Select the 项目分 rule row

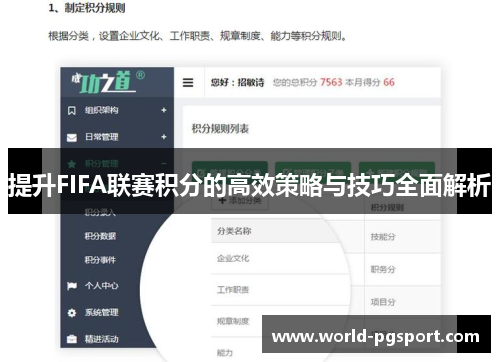(403, 302)
